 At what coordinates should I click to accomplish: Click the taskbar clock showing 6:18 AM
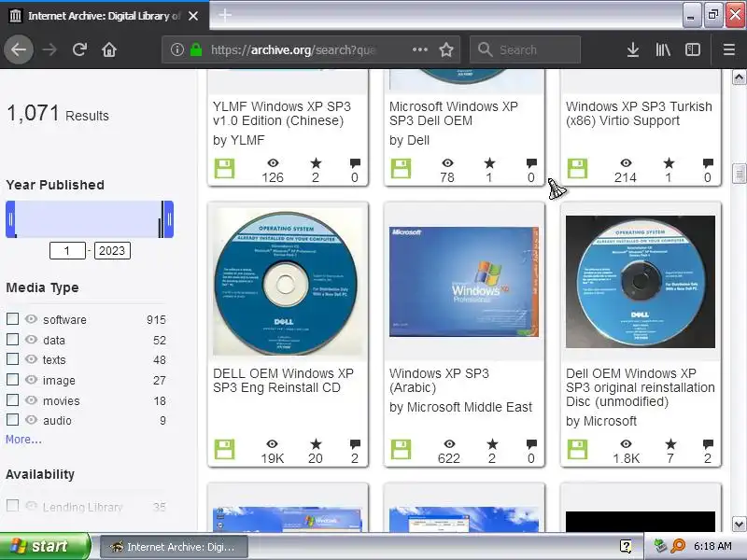(x=712, y=546)
